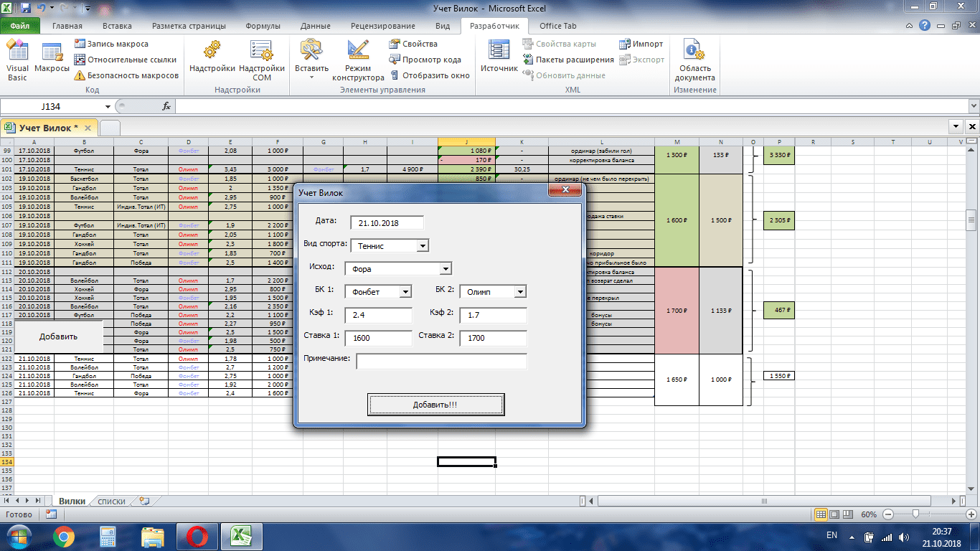Toggle Relative References (Относительные ссылки)
This screenshot has width=980, height=551.
80,60
